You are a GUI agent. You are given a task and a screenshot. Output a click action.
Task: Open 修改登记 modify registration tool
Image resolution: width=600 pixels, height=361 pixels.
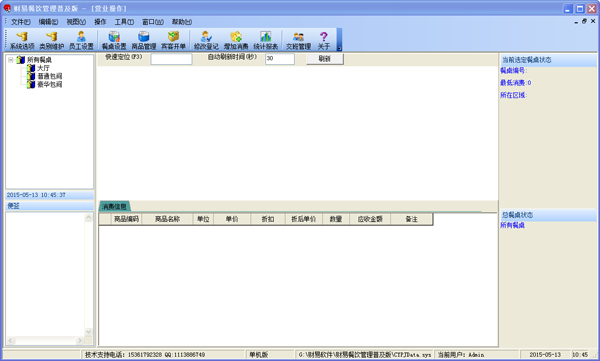[x=206, y=41]
